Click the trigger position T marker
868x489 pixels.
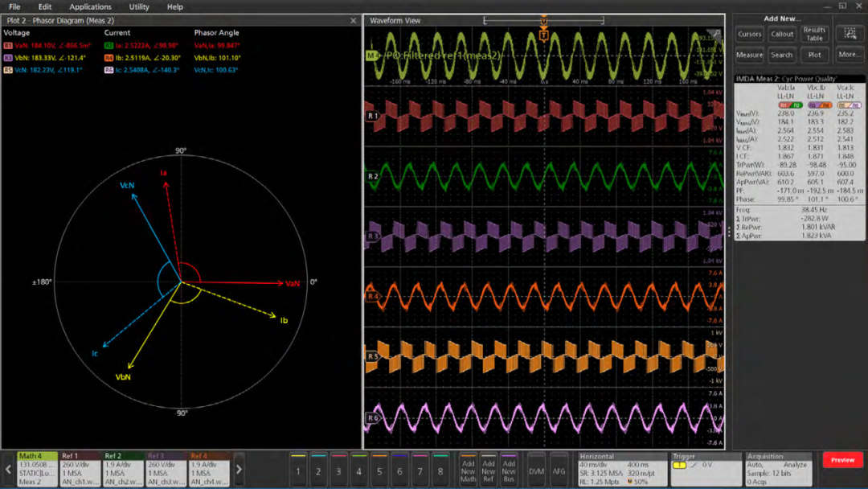(x=544, y=35)
